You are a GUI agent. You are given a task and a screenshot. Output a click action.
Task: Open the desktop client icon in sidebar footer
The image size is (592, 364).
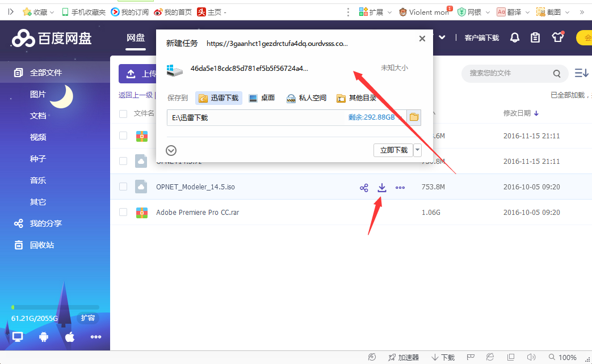(x=18, y=337)
